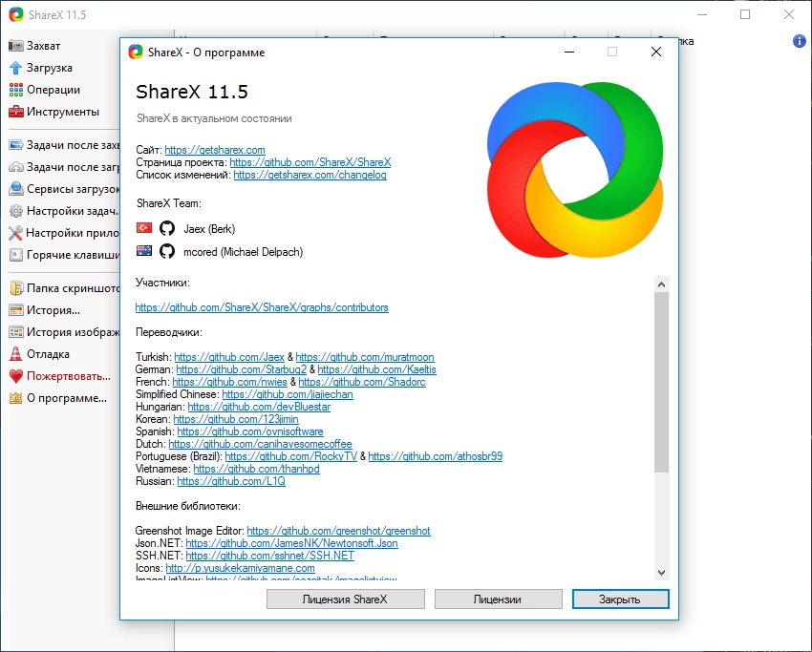Click the Захват camera icon in sidebar
This screenshot has width=812, height=652.
(x=16, y=46)
